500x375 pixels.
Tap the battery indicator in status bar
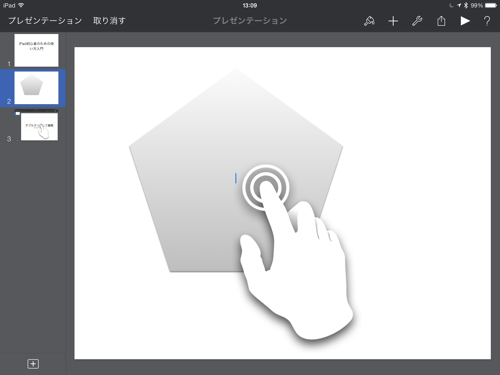[491, 5]
